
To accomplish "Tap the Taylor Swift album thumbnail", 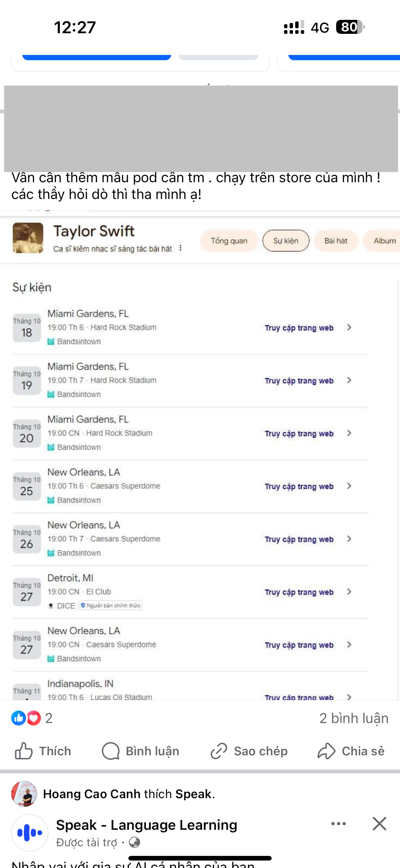I will [28, 238].
